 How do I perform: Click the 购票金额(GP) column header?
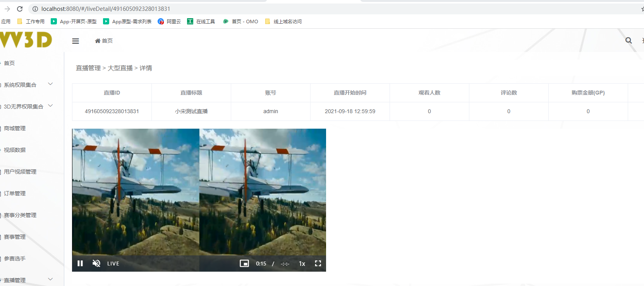click(x=588, y=93)
